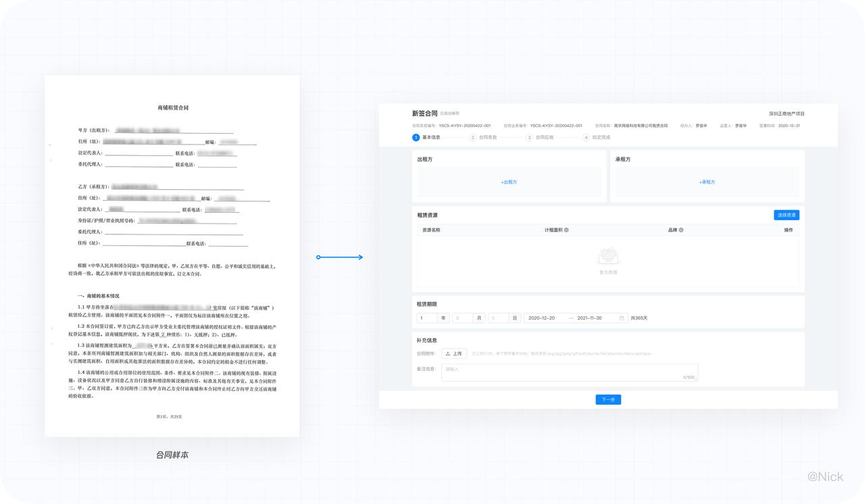The height and width of the screenshot is (504, 865).
Task: Open the calendar icon in date range
Action: click(x=622, y=318)
